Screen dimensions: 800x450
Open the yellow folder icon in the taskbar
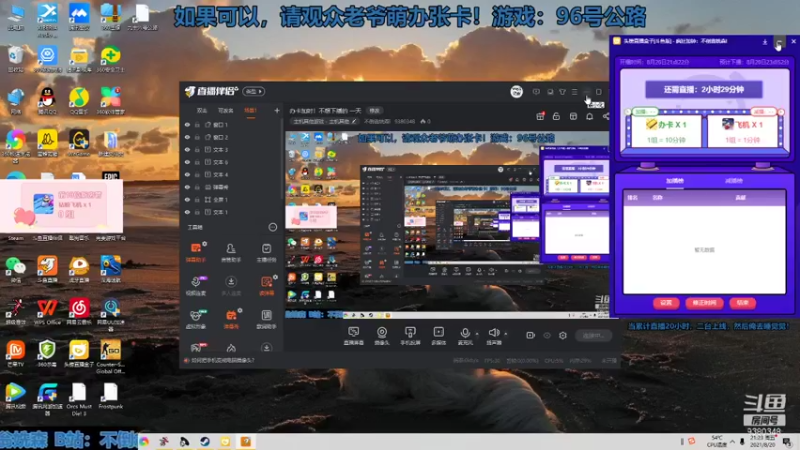point(225,442)
